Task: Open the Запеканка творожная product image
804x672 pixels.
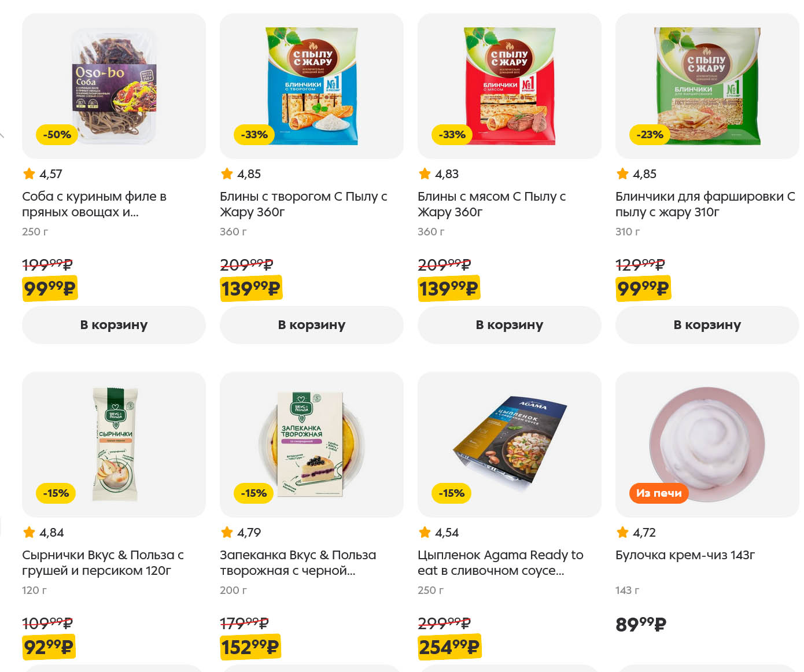Action: 312,444
